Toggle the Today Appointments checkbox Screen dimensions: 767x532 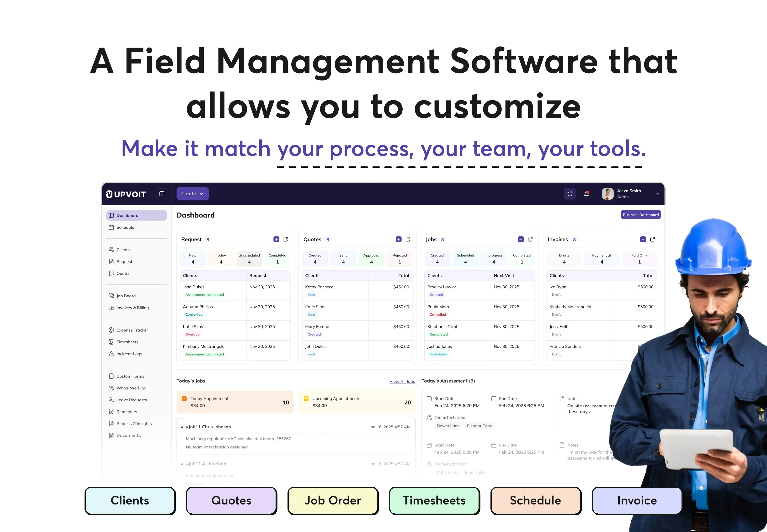click(184, 399)
